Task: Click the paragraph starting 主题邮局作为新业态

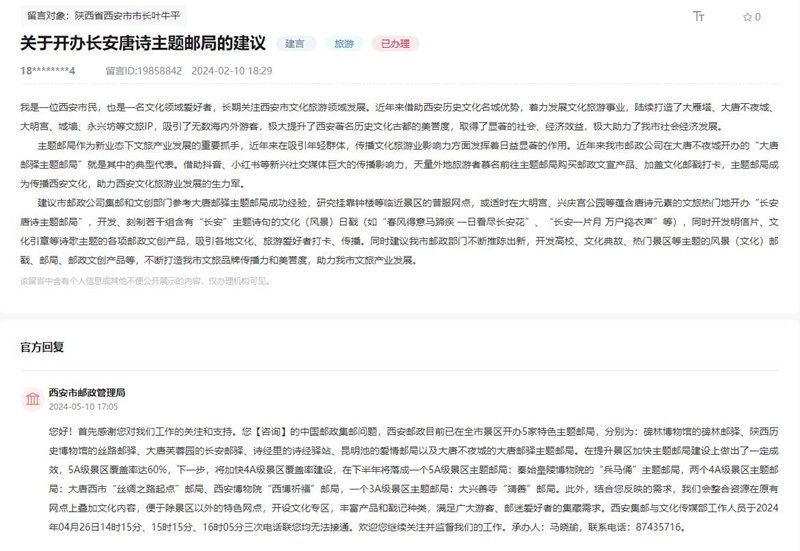Action: tap(399, 164)
